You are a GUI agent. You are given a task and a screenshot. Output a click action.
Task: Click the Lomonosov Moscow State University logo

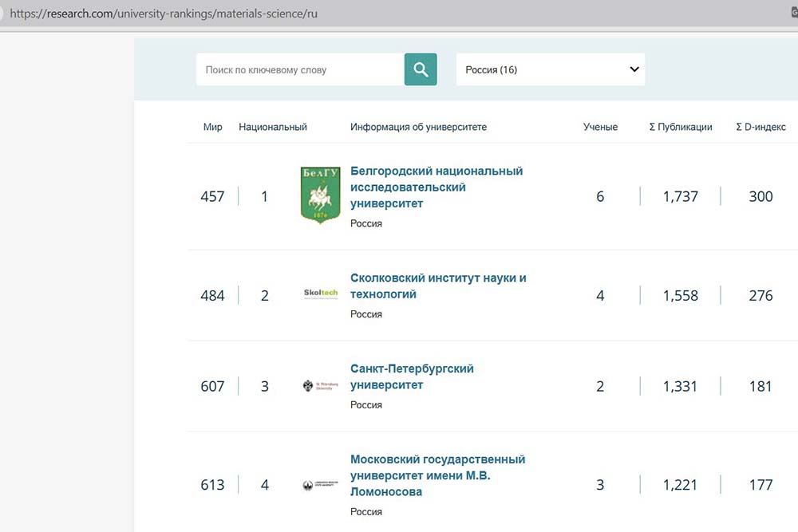[321, 485]
